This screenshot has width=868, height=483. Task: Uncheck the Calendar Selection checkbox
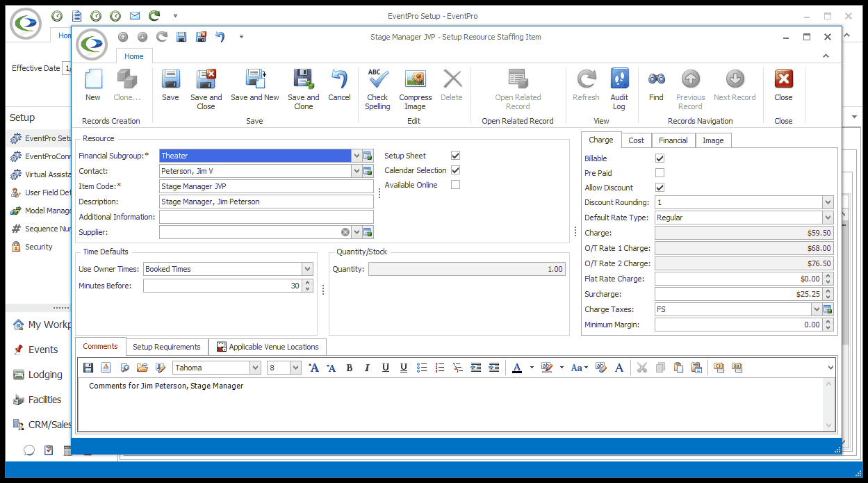click(455, 170)
